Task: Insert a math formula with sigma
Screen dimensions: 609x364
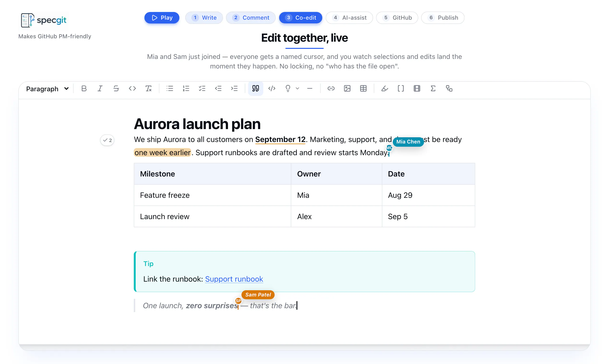Action: 433,89
